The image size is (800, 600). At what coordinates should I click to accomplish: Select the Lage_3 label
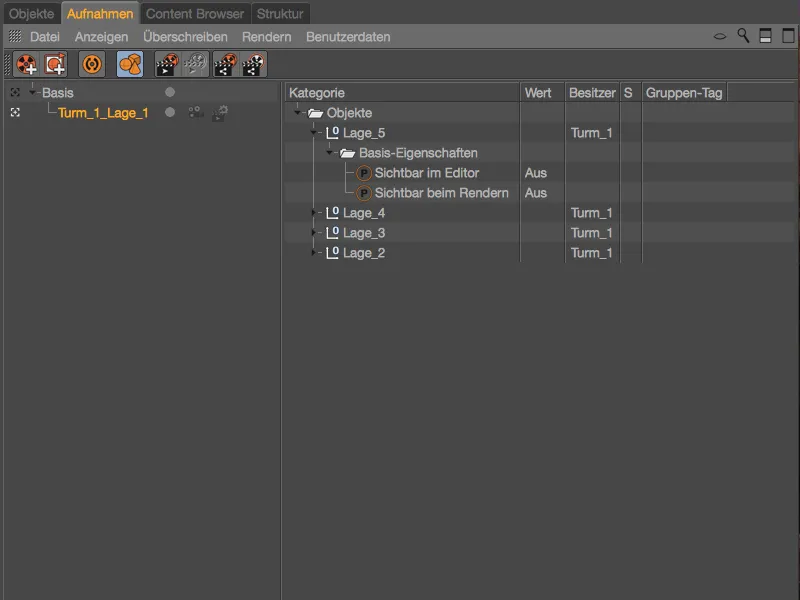point(364,233)
